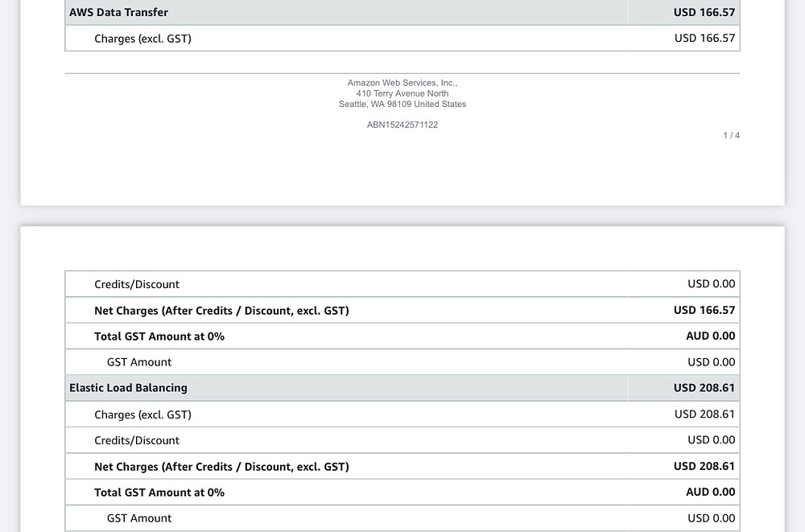Screen dimensions: 805x532
Task: Select Credits/Discount under Elastic Load Balancing
Action: point(137,440)
